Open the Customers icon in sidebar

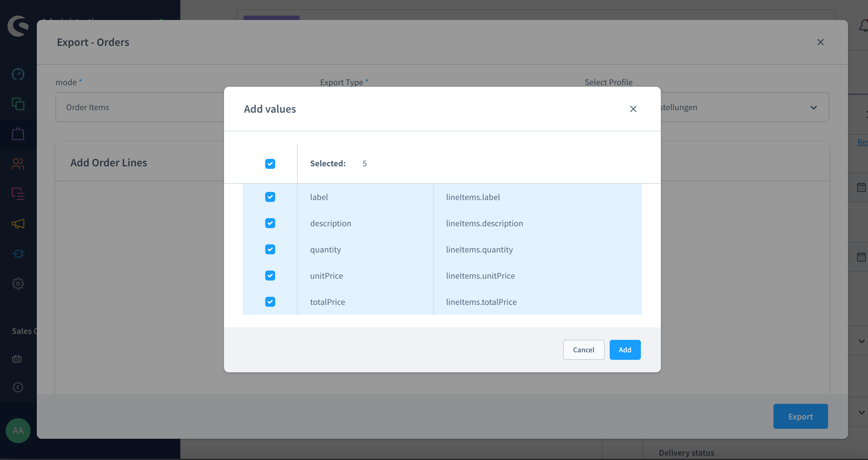point(18,164)
